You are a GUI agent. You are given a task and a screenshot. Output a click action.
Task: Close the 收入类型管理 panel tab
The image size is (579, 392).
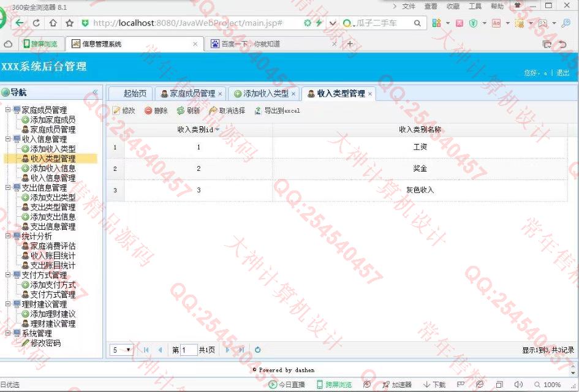[x=370, y=94]
